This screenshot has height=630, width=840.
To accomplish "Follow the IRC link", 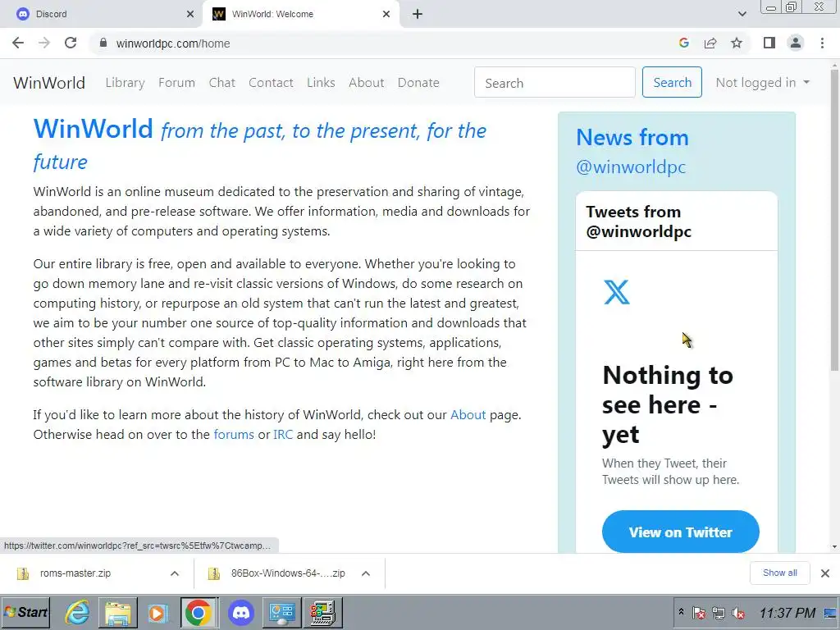I will point(283,435).
